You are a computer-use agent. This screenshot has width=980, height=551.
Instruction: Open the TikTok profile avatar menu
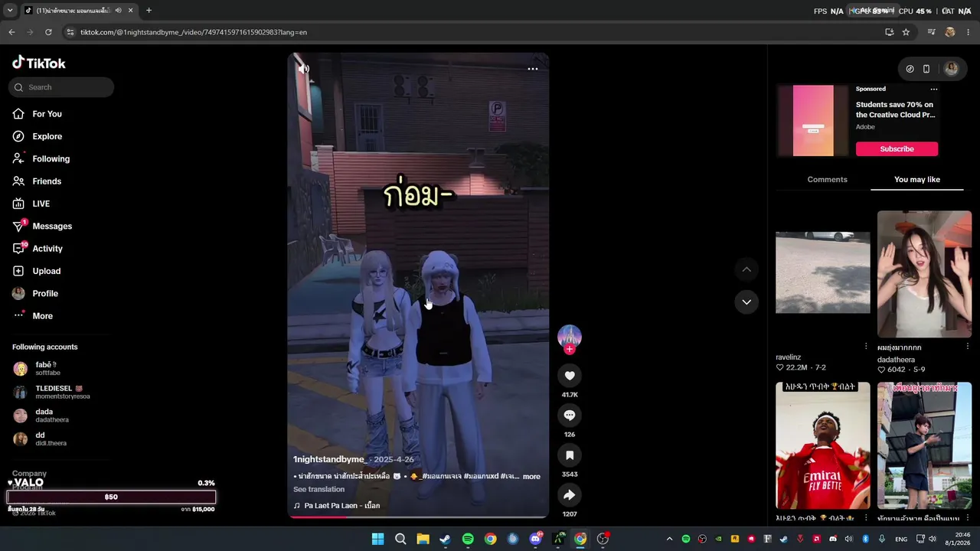point(952,69)
